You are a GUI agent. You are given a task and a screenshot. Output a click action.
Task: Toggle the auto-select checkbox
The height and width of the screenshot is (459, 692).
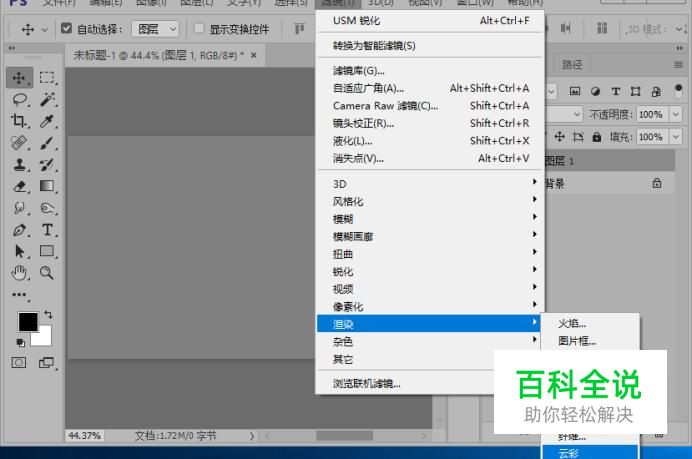tap(66, 28)
